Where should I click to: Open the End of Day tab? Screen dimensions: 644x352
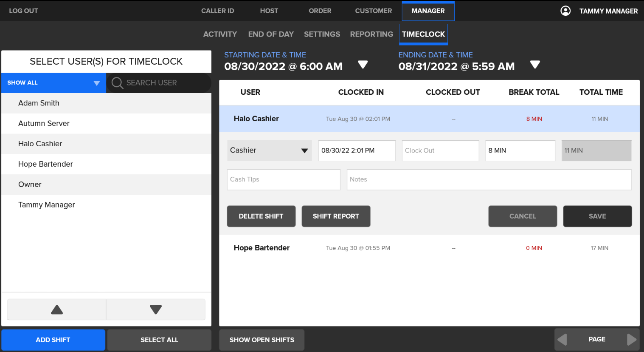pos(271,34)
